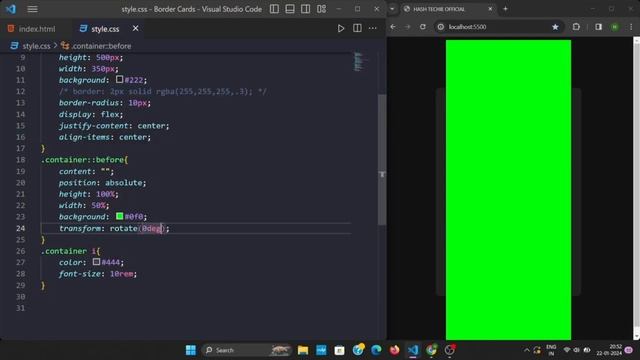Open .container::before breadcrumb symbol

[101, 46]
